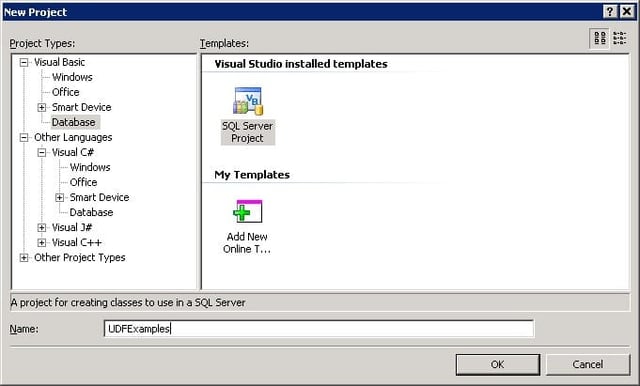
Task: Expand the Visual J# node
Action: pyautogui.click(x=42, y=228)
